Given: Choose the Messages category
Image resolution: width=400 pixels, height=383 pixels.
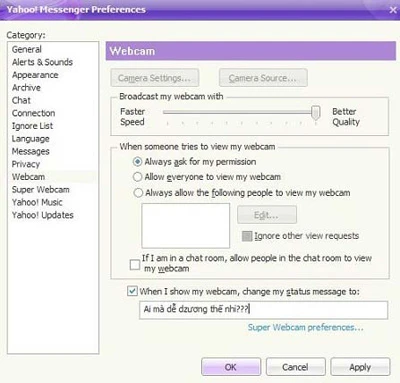Looking at the screenshot, I should 31,151.
